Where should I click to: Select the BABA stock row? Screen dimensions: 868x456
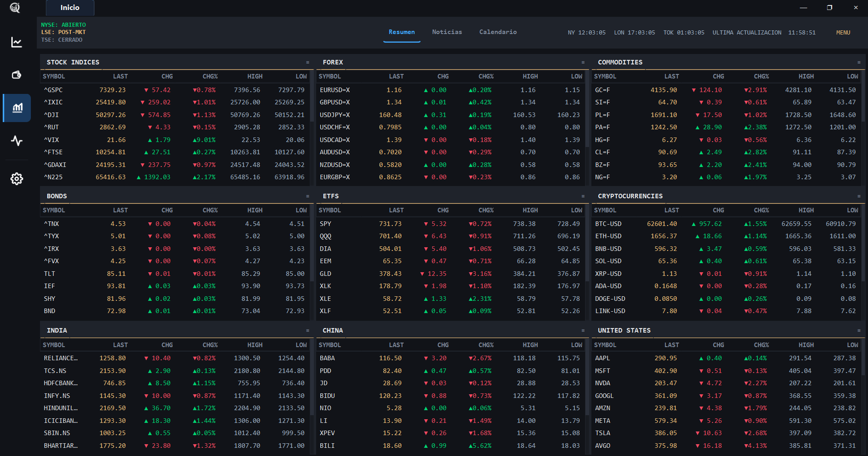[451, 358]
